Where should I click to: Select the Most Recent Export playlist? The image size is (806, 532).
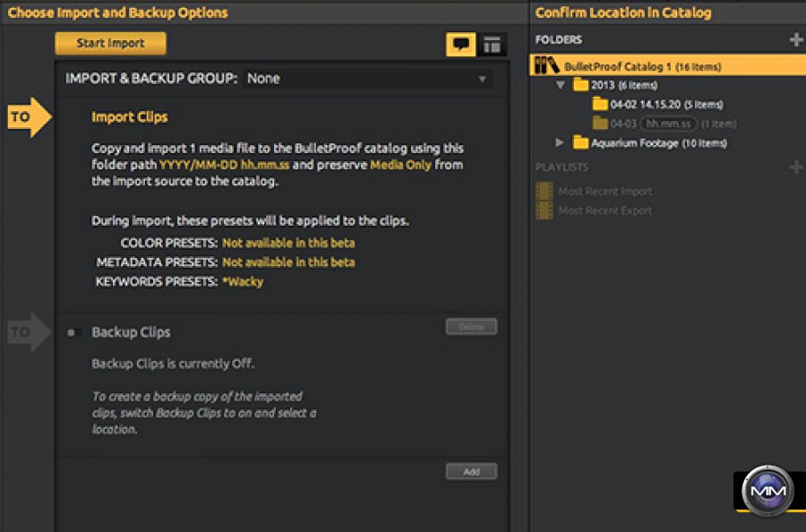point(604,210)
